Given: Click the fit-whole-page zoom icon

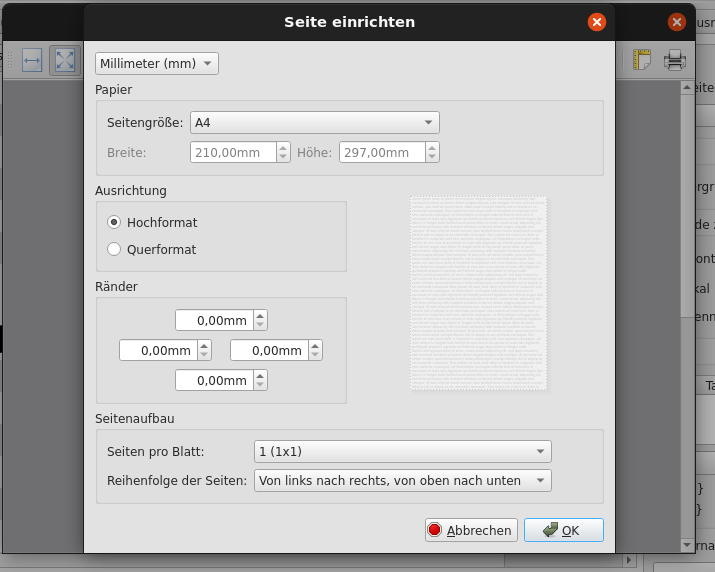Looking at the screenshot, I should [x=65, y=60].
